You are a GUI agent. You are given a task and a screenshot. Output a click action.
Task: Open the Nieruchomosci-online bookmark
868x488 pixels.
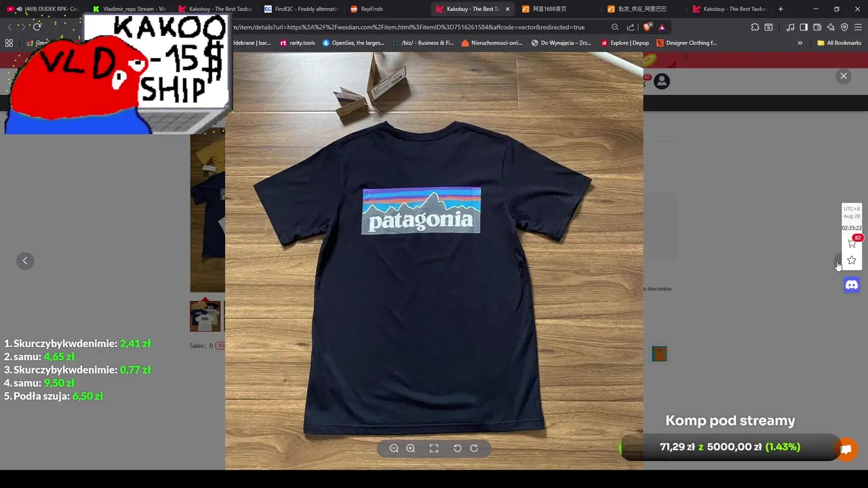click(492, 43)
